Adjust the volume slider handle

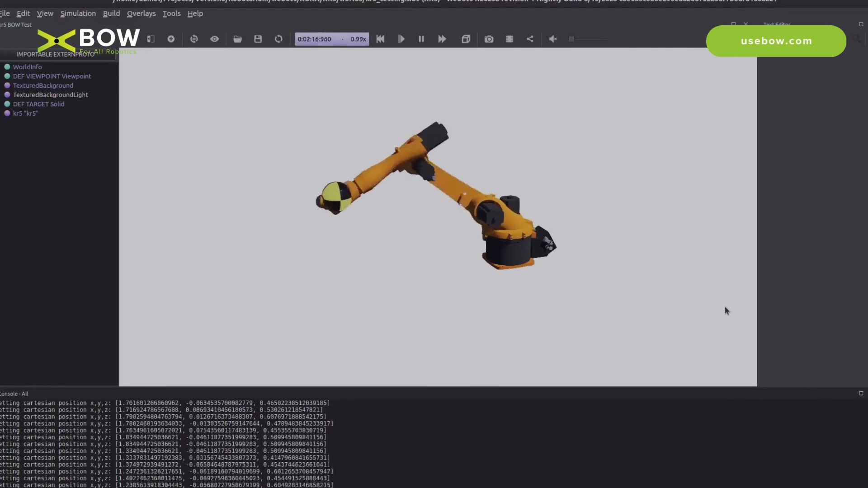pos(571,39)
